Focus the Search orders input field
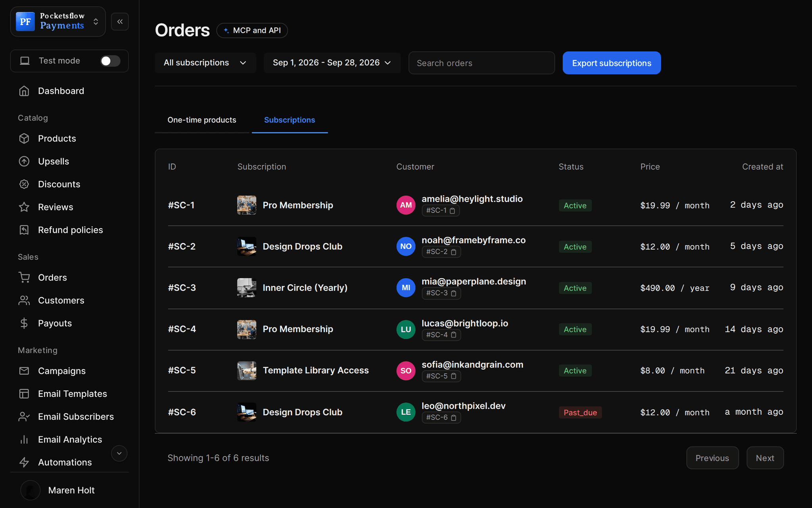Viewport: 812px width, 508px height. click(x=481, y=63)
